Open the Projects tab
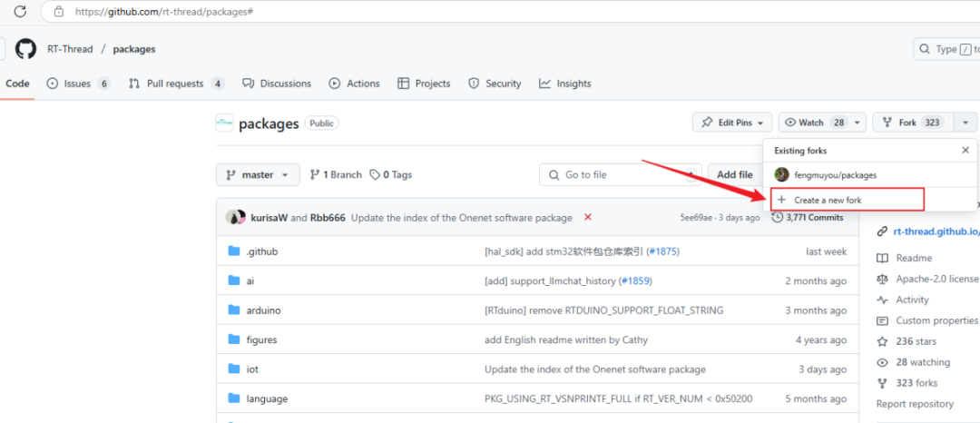This screenshot has height=423, width=980. pos(424,84)
